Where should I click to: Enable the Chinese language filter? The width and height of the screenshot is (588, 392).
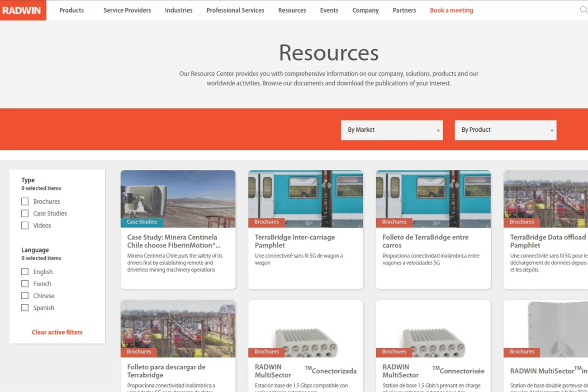[x=25, y=296]
